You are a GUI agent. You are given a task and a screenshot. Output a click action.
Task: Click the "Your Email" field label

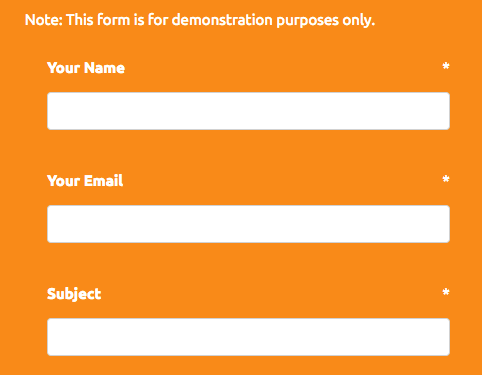(85, 181)
